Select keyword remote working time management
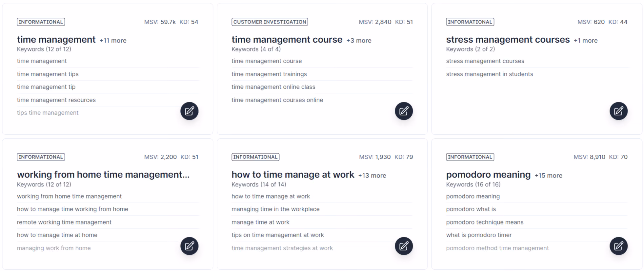644x271 pixels. [64, 222]
